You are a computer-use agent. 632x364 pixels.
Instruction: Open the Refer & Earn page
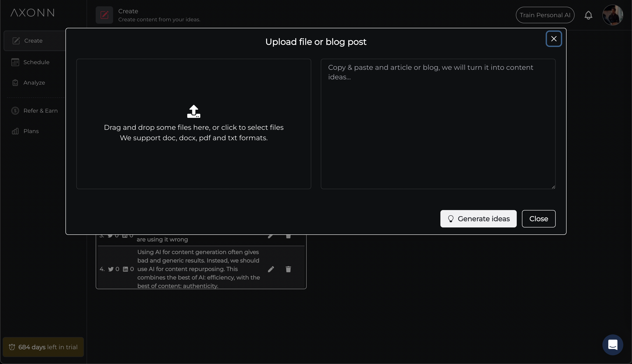[x=40, y=111]
